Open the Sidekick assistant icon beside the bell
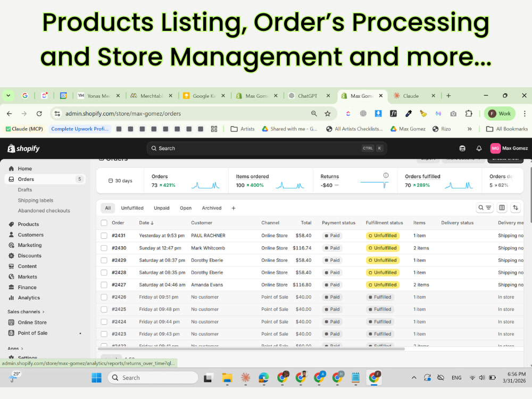Viewport: 532px width, 399px height. point(462,148)
